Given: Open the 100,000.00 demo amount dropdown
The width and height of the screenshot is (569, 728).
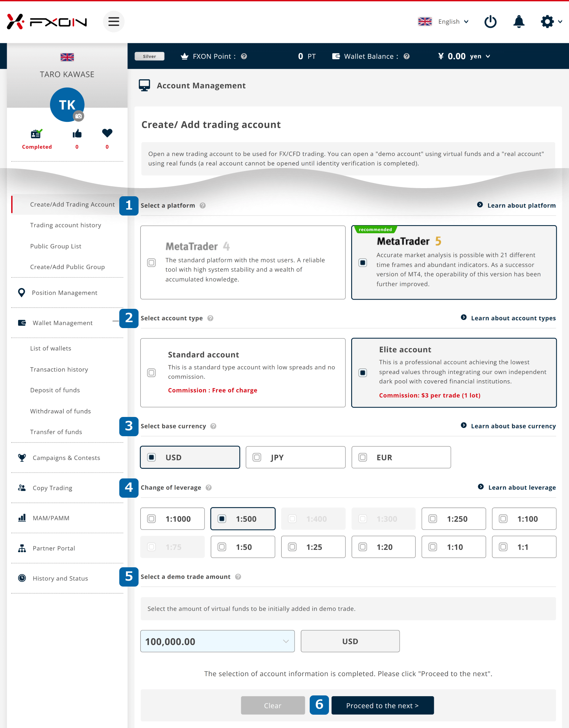Looking at the screenshot, I should tap(217, 641).
